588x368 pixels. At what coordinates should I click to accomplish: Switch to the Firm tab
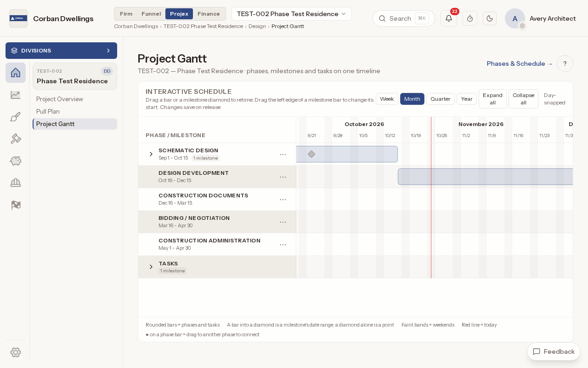(x=126, y=14)
